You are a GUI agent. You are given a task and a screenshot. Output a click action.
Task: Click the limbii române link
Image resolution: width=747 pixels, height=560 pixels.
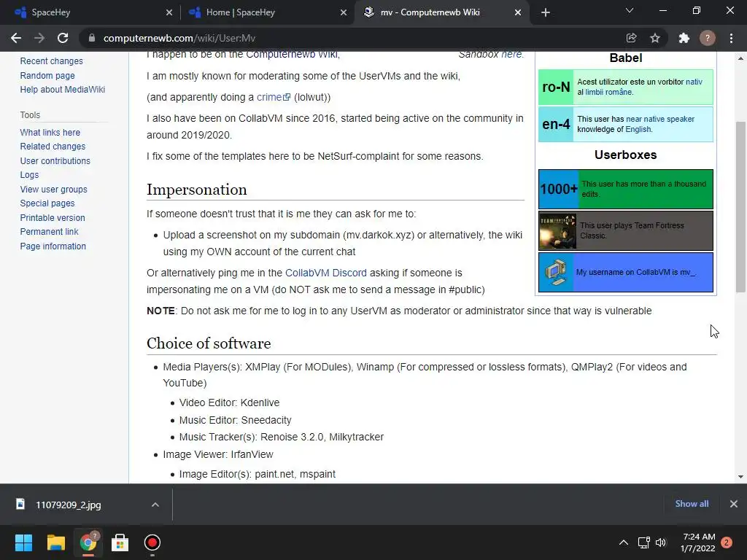(608, 92)
